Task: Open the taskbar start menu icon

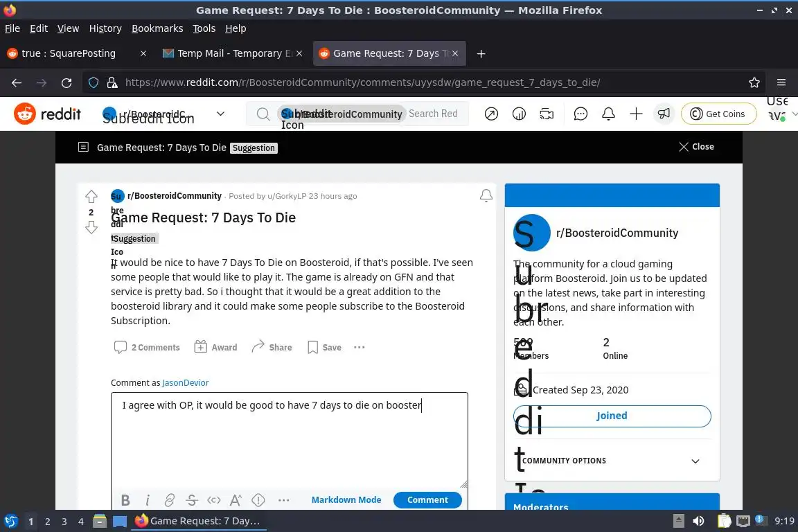Action: (10, 521)
